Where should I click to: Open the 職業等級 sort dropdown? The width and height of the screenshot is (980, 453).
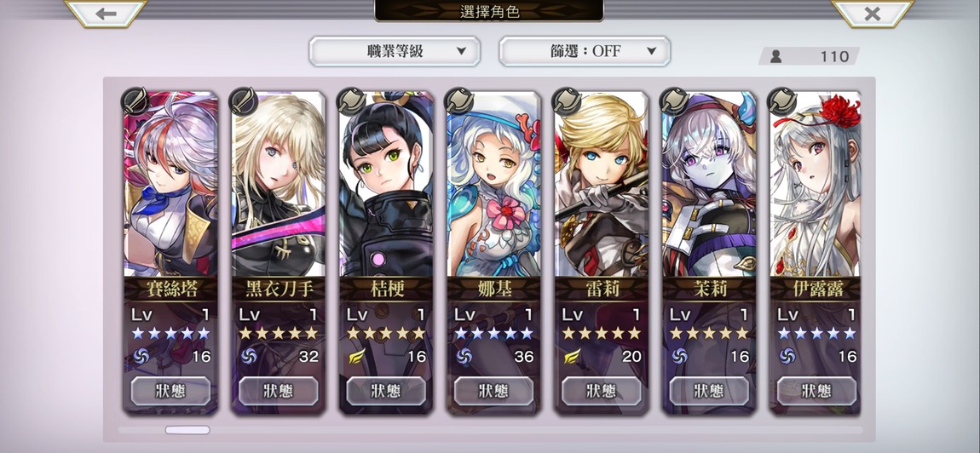[395, 51]
